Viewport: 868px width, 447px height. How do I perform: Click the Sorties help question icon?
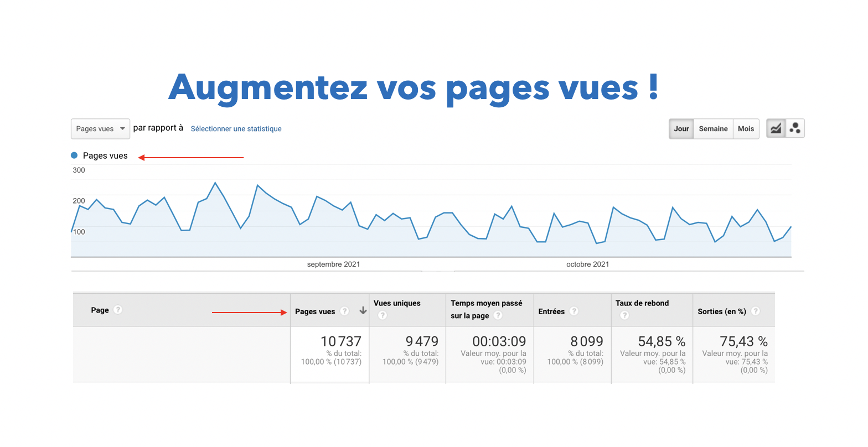click(x=756, y=311)
